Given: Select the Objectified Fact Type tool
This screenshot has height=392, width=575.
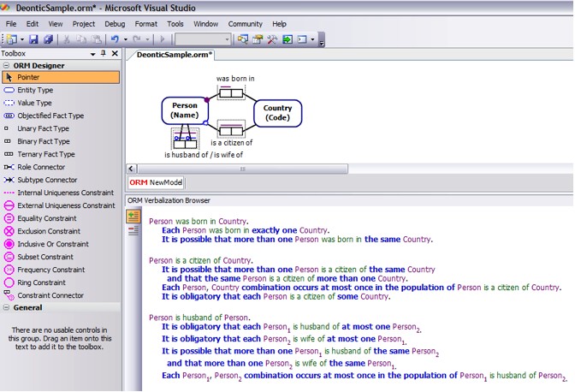Looking at the screenshot, I should click(61, 116).
